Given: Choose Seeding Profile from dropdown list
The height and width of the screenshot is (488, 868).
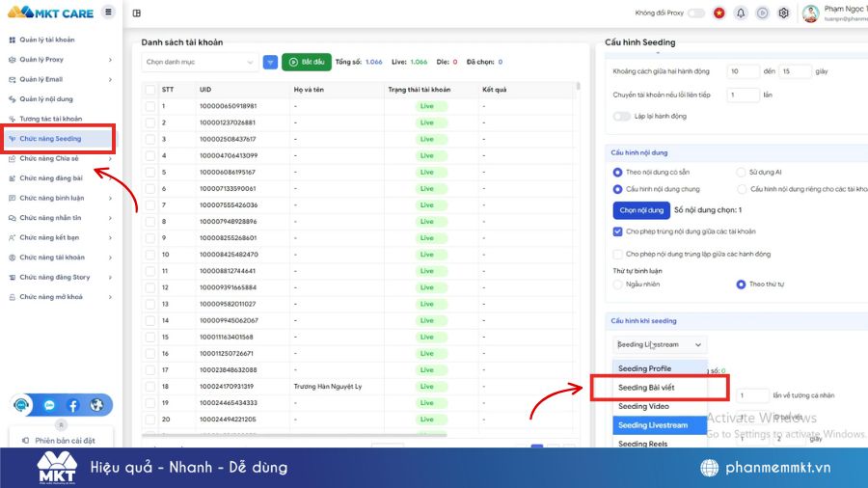Looking at the screenshot, I should [x=660, y=368].
